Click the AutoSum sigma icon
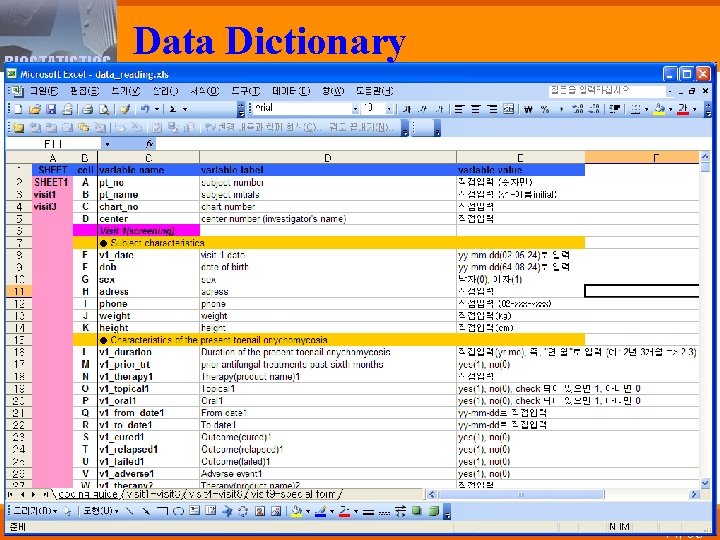Viewport: 720px width, 540px height. point(173,109)
